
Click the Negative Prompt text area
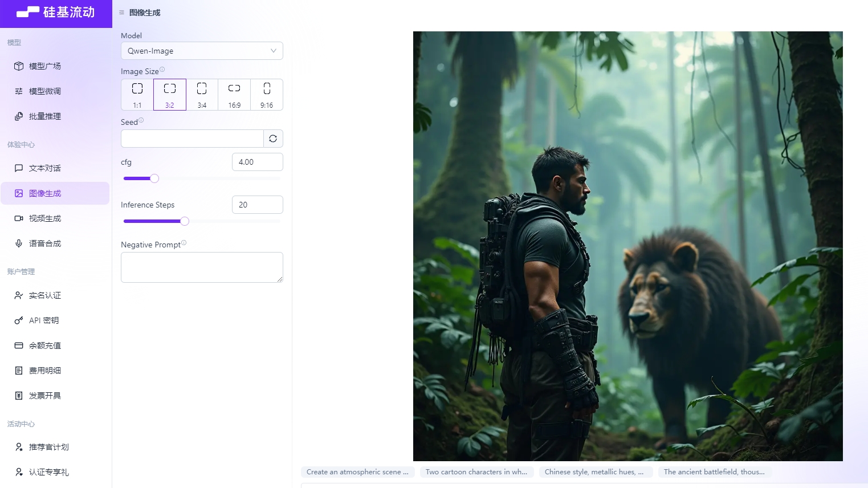[202, 267]
